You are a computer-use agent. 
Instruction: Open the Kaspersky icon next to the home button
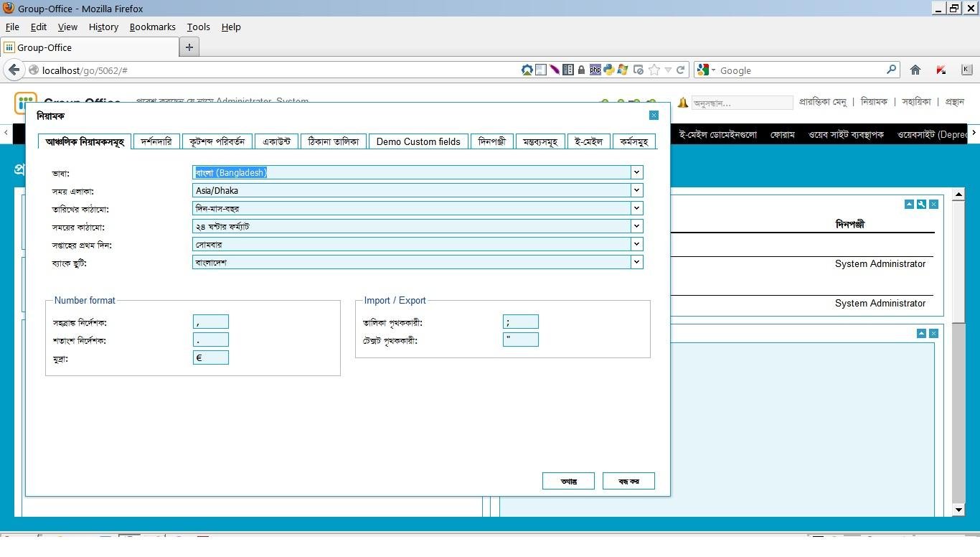pyautogui.click(x=941, y=70)
